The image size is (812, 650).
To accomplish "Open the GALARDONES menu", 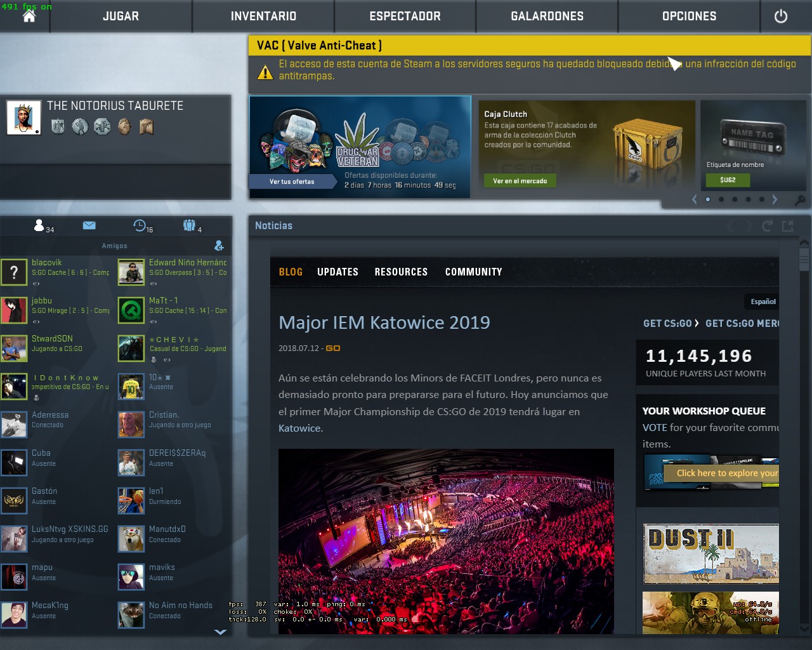I will point(547,17).
